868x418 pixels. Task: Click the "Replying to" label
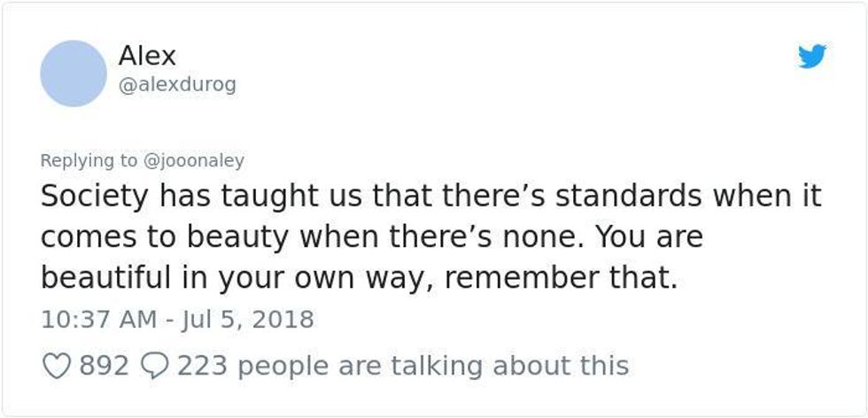pyautogui.click(x=89, y=160)
